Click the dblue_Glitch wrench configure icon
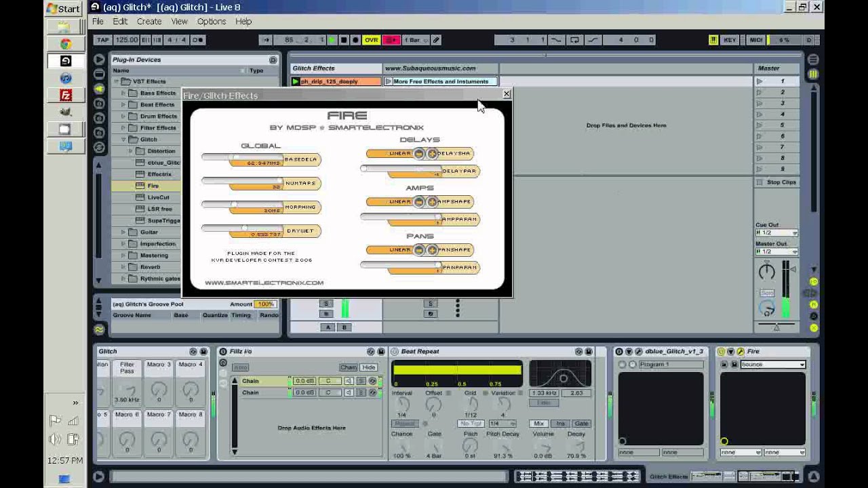 click(639, 352)
